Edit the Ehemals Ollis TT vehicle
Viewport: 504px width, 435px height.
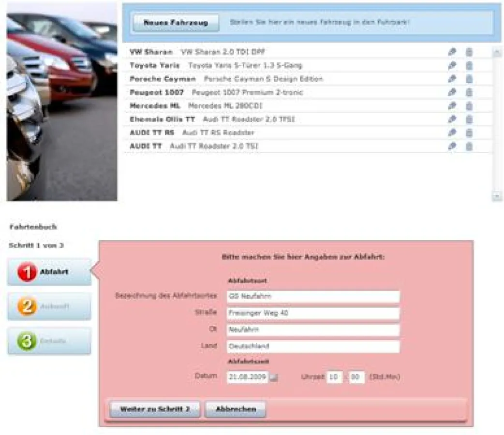[x=452, y=119]
